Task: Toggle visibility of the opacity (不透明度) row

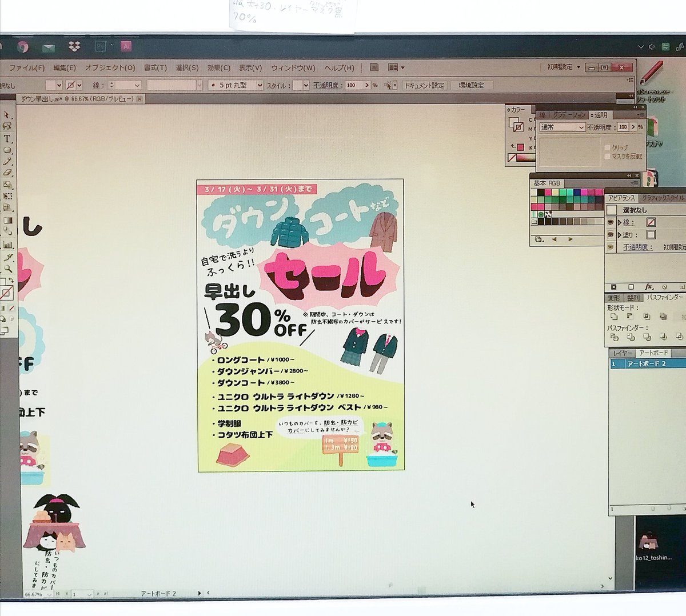Action: 610,247
